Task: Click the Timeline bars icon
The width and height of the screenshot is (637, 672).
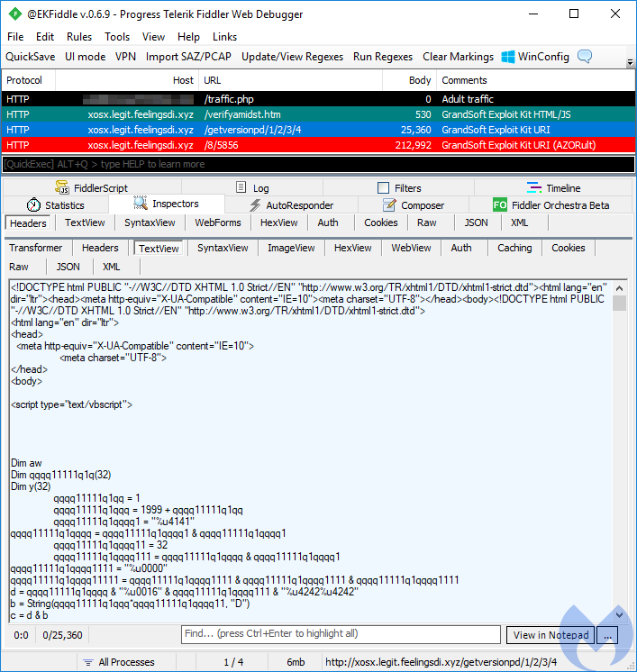Action: point(534,187)
